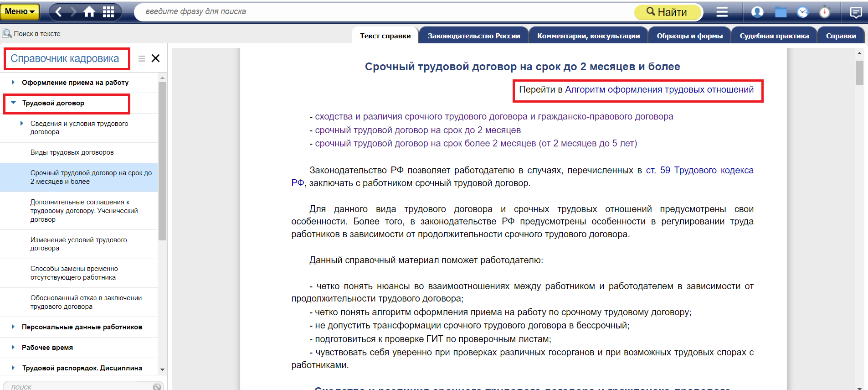Open срочный договор до 2 месяцев link
The height and width of the screenshot is (390, 868).
[418, 130]
